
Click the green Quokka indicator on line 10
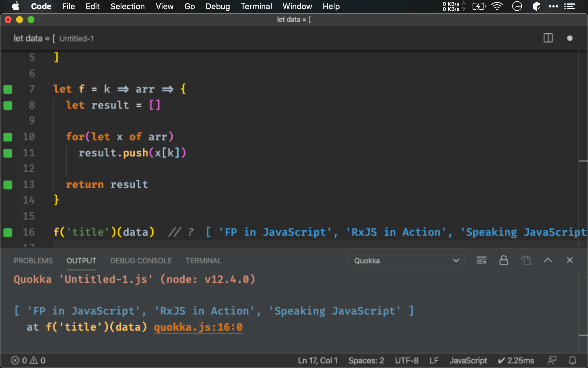pyautogui.click(x=8, y=137)
